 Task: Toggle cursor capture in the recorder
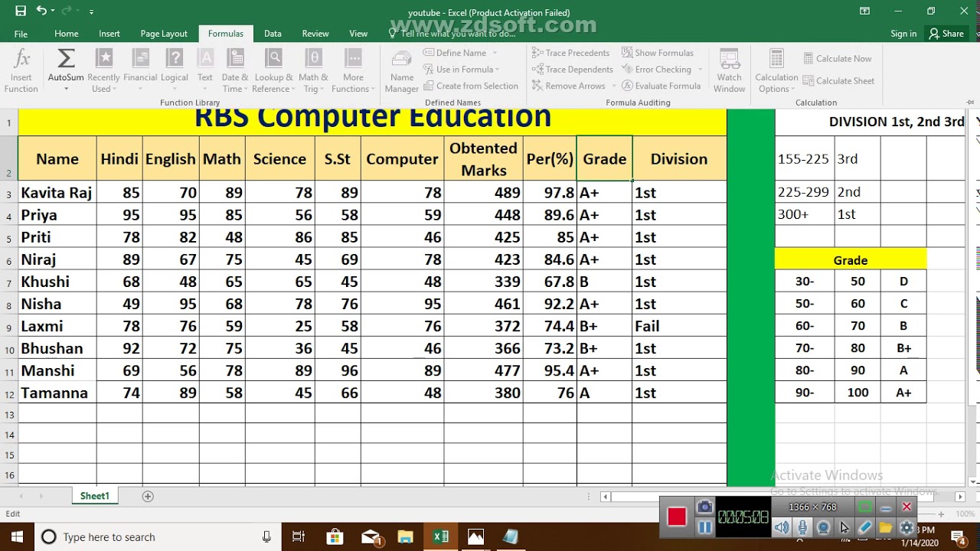(844, 527)
